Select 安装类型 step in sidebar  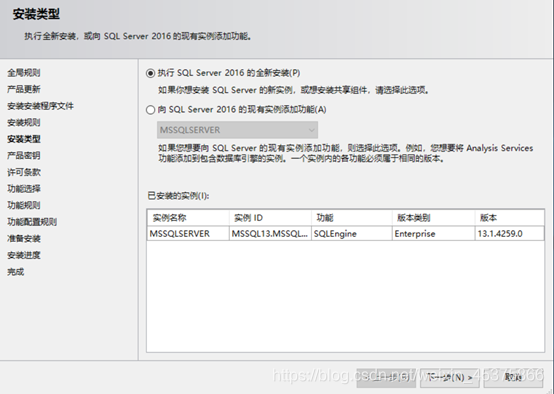24,139
